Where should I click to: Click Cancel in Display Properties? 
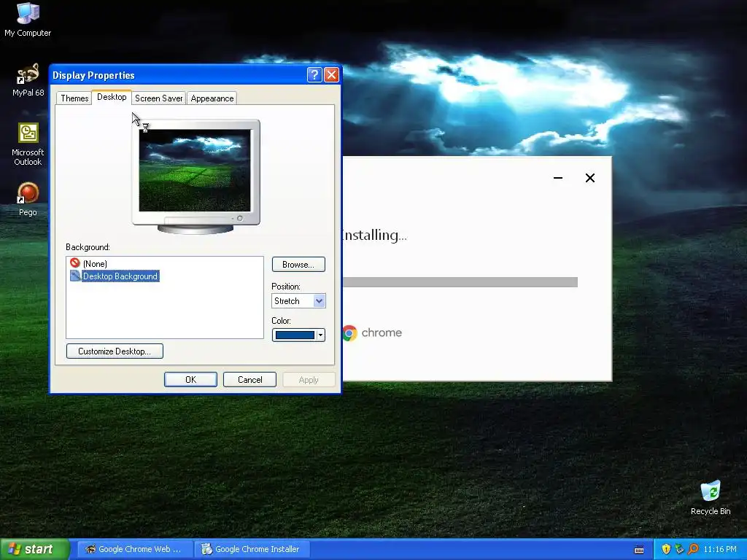(x=249, y=379)
